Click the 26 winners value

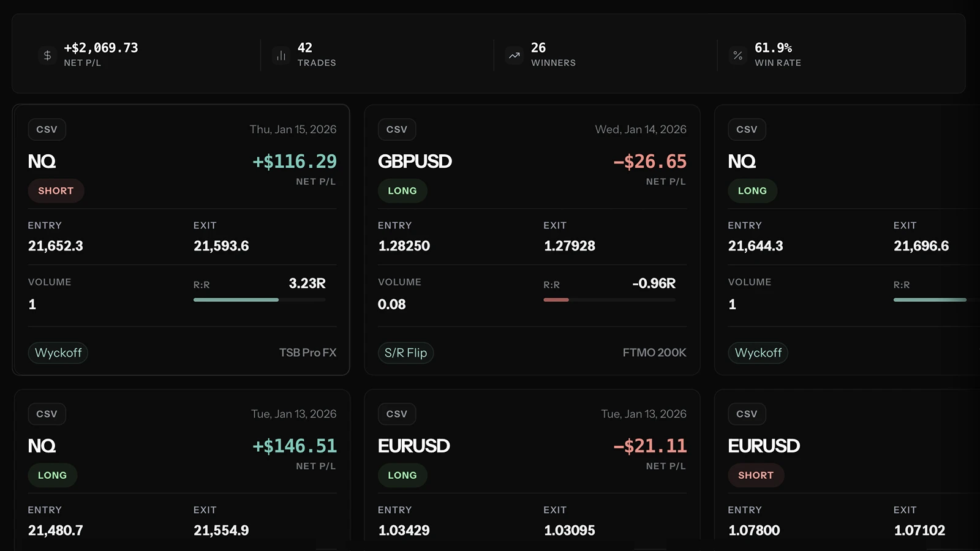pos(538,48)
